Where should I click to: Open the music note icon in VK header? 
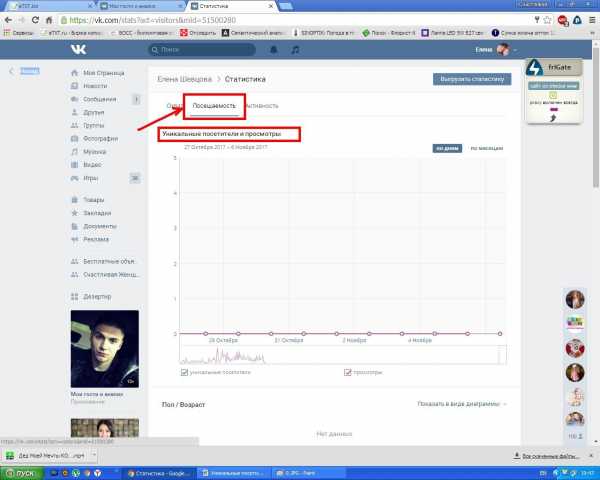tap(295, 50)
